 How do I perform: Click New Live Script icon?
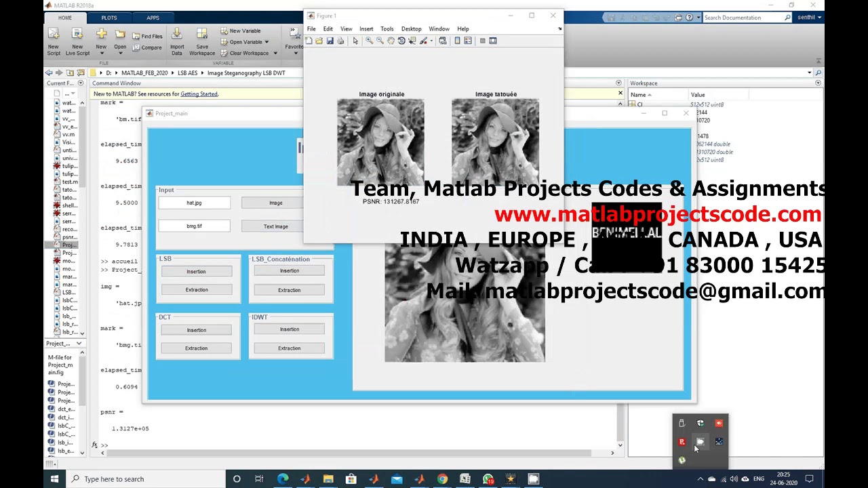pos(77,35)
